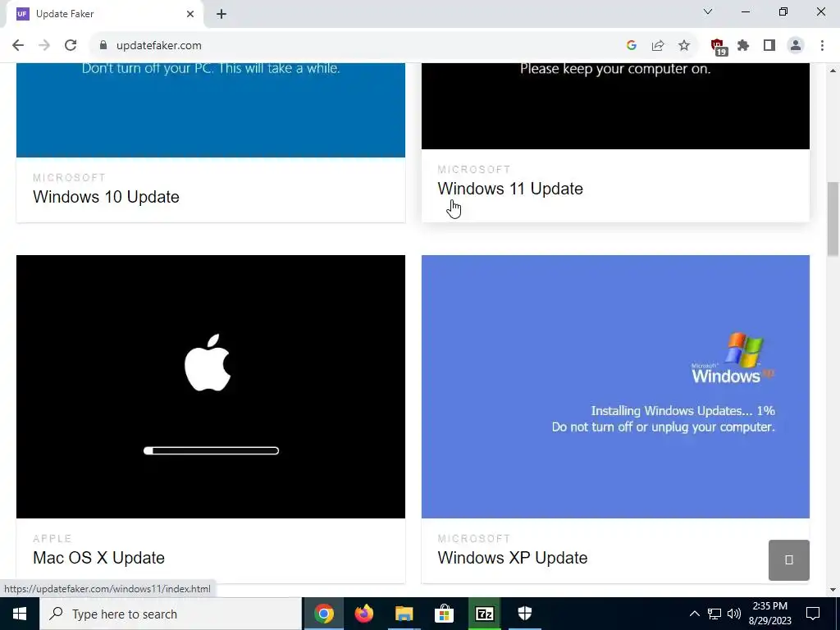This screenshot has height=630, width=840.
Task: Open the clock showing 2:35 PM
Action: [x=769, y=614]
